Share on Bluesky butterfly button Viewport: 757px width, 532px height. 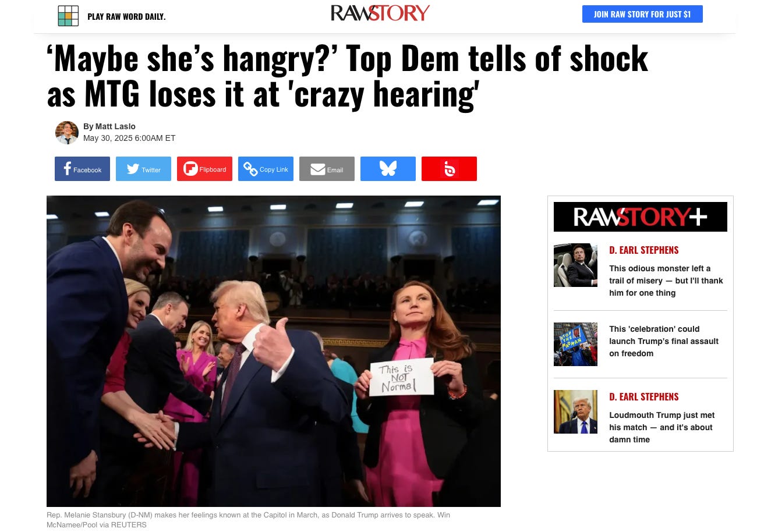coord(388,169)
